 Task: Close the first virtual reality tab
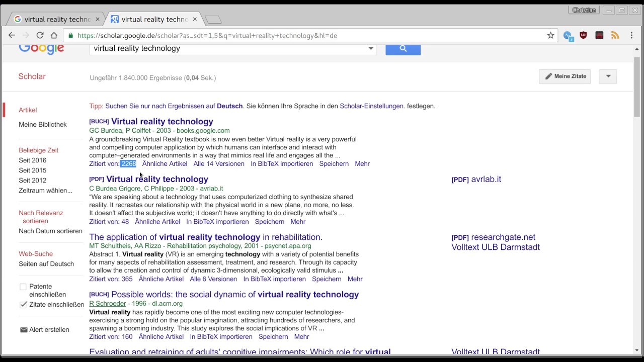coord(98,19)
